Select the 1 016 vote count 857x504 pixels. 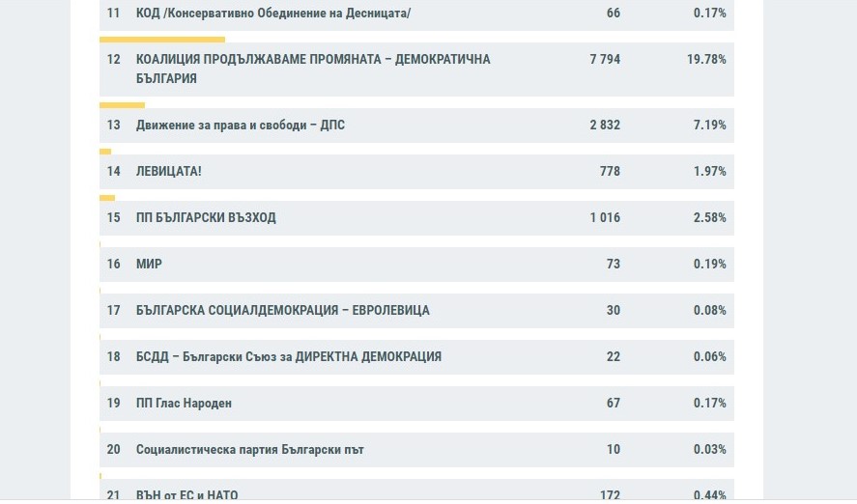coord(605,218)
